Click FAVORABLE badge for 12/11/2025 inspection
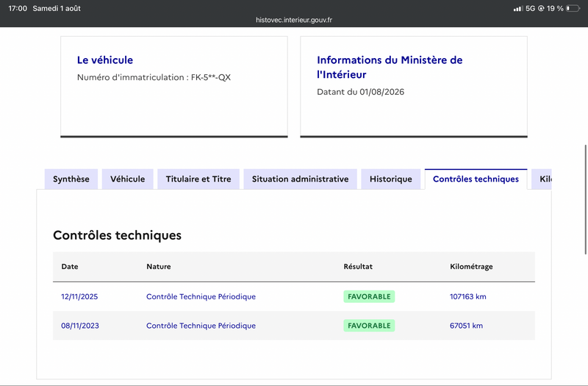Image resolution: width=588 pixels, height=386 pixels. pyautogui.click(x=369, y=297)
